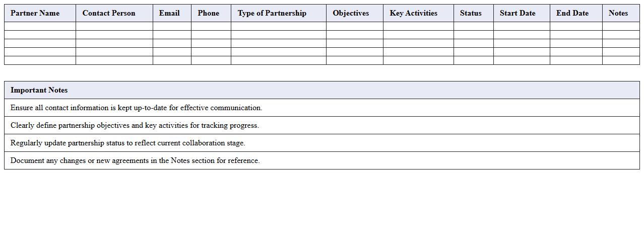
Task: Select first empty cell under Type of Partnership
Action: tap(278, 26)
